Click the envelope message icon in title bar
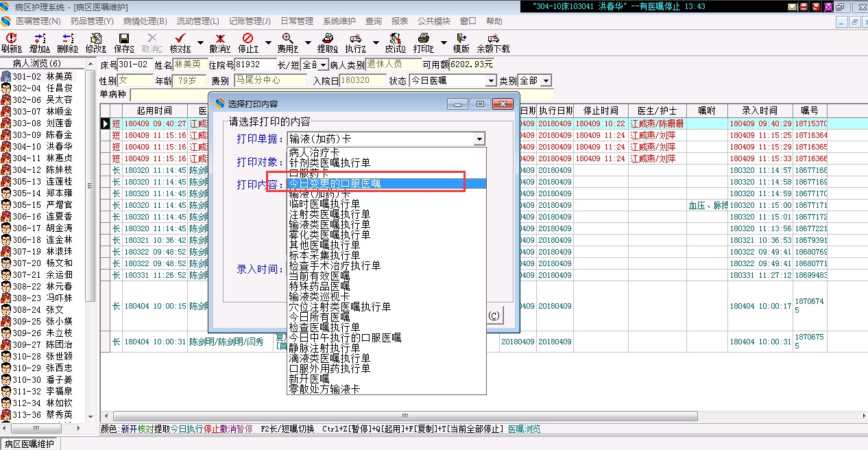This screenshot has width=868, height=450. coord(793,6)
